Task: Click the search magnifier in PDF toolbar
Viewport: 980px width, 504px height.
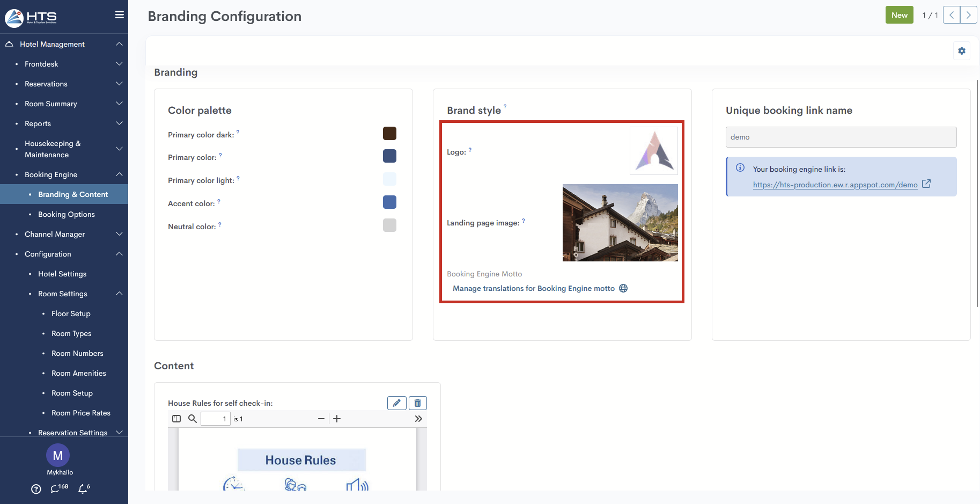Action: 192,419
